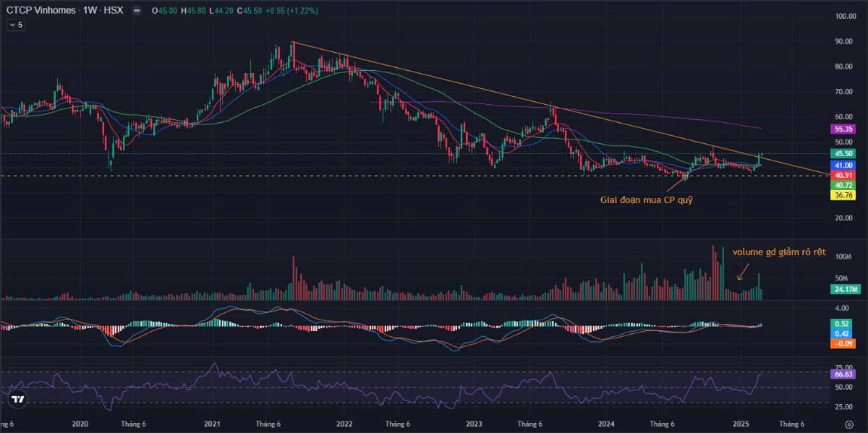This screenshot has width=868, height=433.
Task: Click the 4.00 MACD axis label
Action: (x=842, y=308)
